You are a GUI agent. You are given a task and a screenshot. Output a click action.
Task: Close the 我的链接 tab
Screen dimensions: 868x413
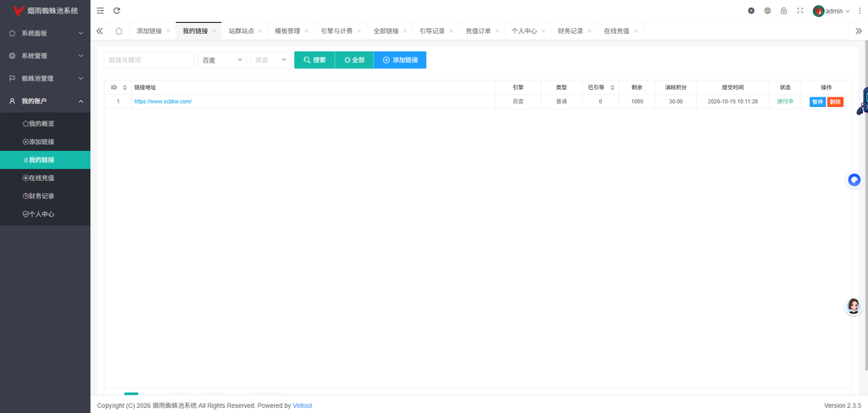pos(214,31)
